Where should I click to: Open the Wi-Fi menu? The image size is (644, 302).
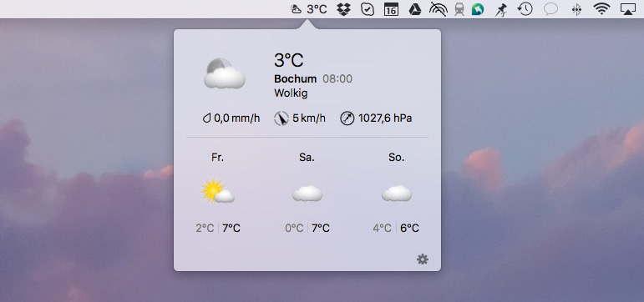[x=601, y=8]
